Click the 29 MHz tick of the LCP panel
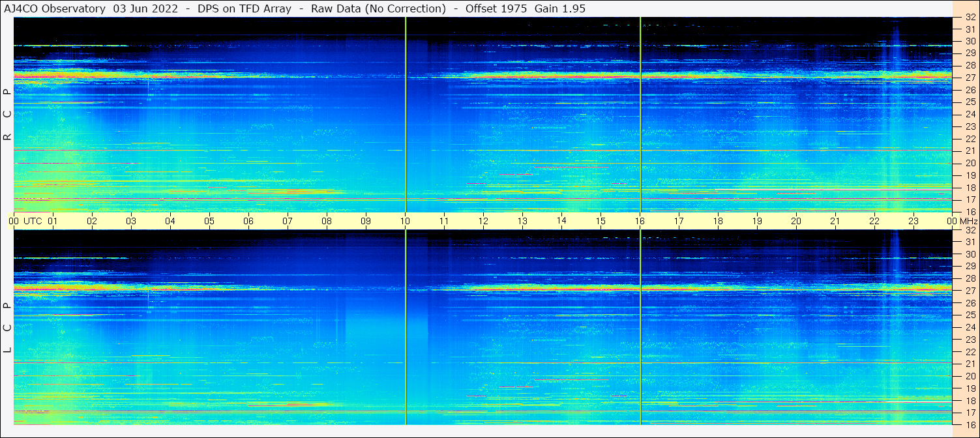 pyautogui.click(x=970, y=267)
